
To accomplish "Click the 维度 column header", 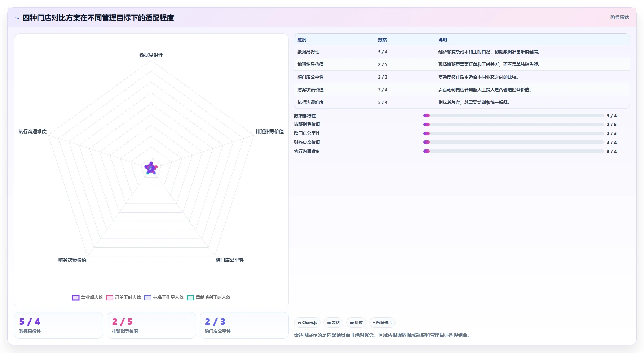I will click(302, 40).
